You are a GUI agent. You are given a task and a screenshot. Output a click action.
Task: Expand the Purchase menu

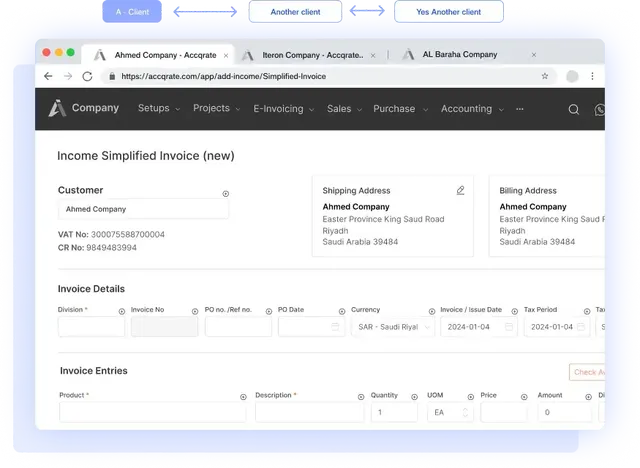point(400,109)
